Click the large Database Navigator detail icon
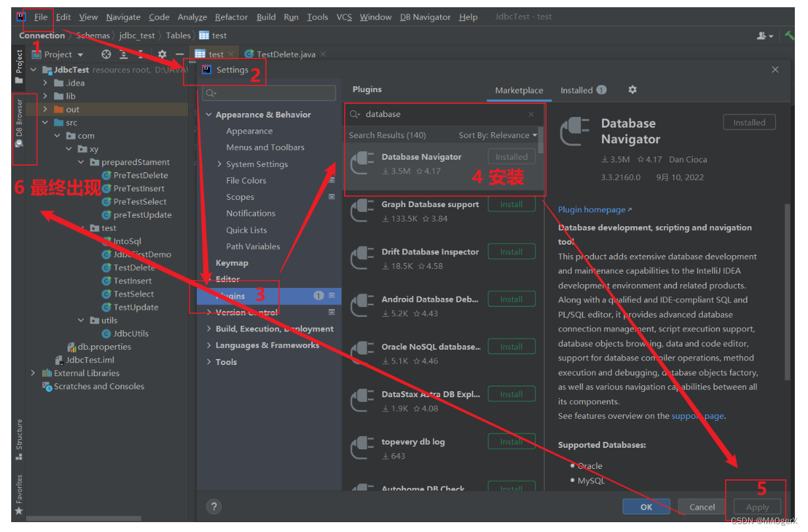This screenshot has width=808, height=532. coord(576,132)
